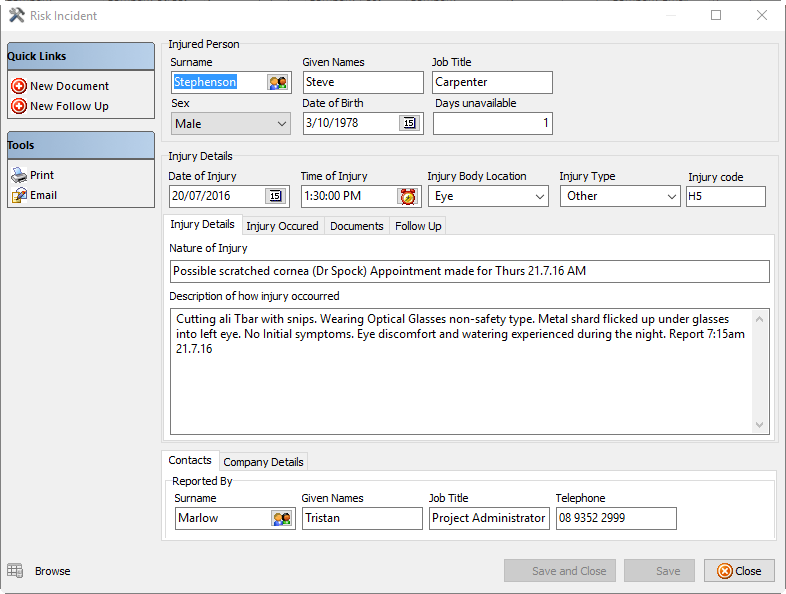
Task: Switch to the Injury Occured tab
Action: [282, 226]
